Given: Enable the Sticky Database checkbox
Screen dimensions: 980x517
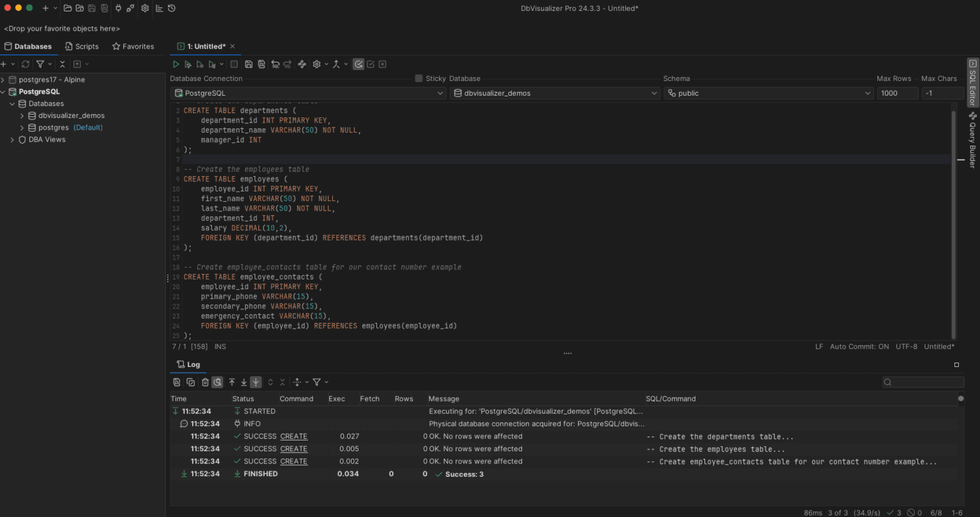Looking at the screenshot, I should pyautogui.click(x=419, y=79).
